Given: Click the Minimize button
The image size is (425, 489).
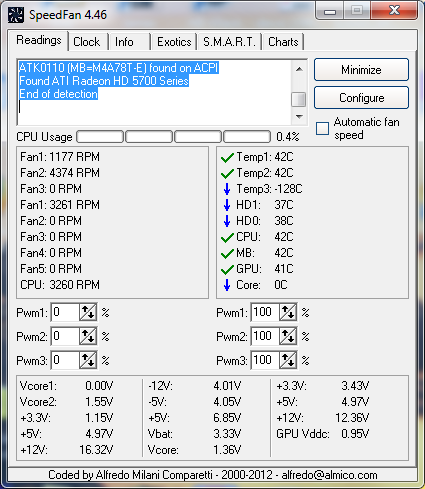Looking at the screenshot, I should tap(361, 70).
